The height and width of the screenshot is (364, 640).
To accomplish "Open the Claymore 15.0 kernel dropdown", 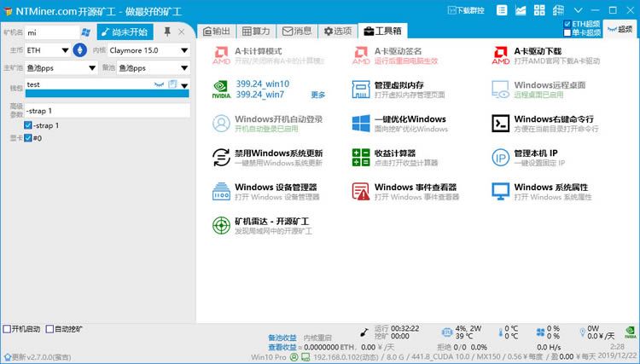I will click(149, 50).
